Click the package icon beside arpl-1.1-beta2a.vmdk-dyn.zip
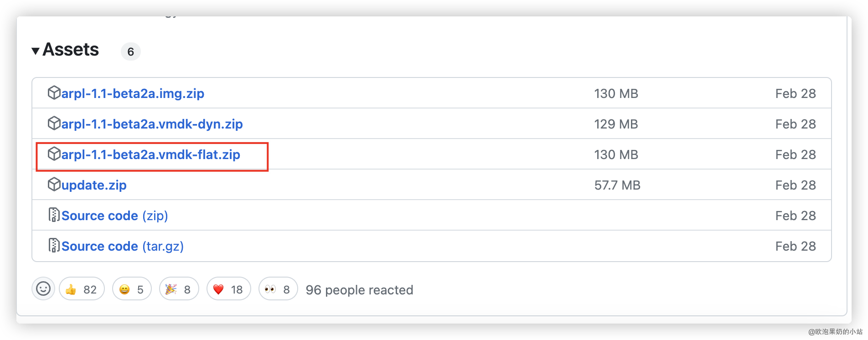868x340 pixels. coord(54,124)
